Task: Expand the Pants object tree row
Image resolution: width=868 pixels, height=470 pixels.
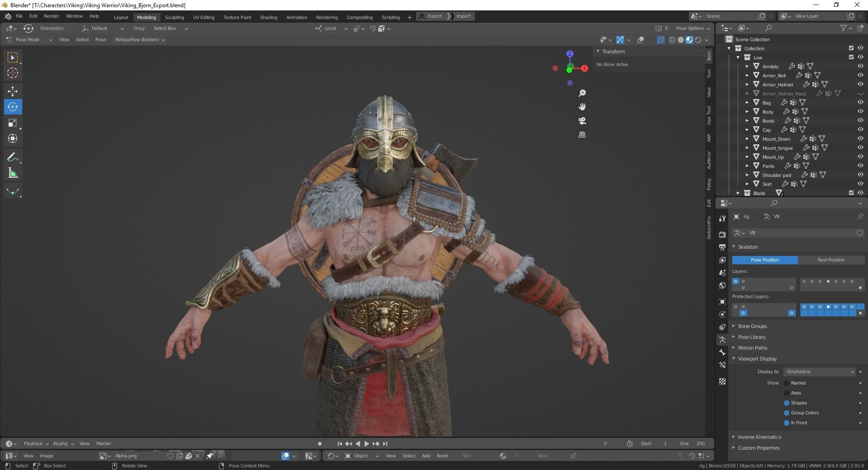Action: pyautogui.click(x=747, y=166)
